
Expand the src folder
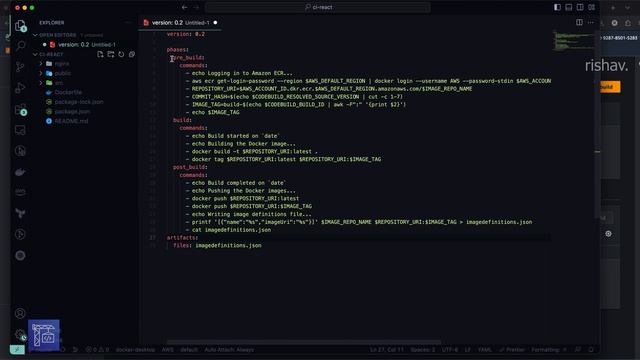41,83
